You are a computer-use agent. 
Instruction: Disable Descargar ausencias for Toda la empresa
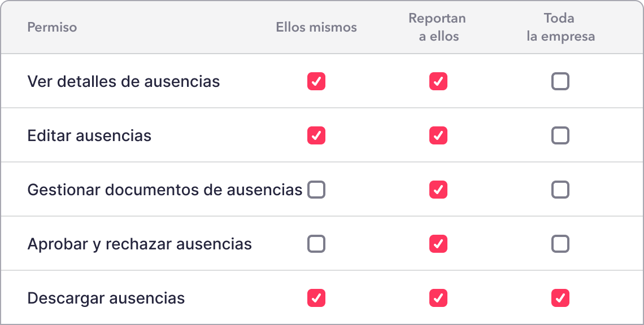pyautogui.click(x=560, y=298)
